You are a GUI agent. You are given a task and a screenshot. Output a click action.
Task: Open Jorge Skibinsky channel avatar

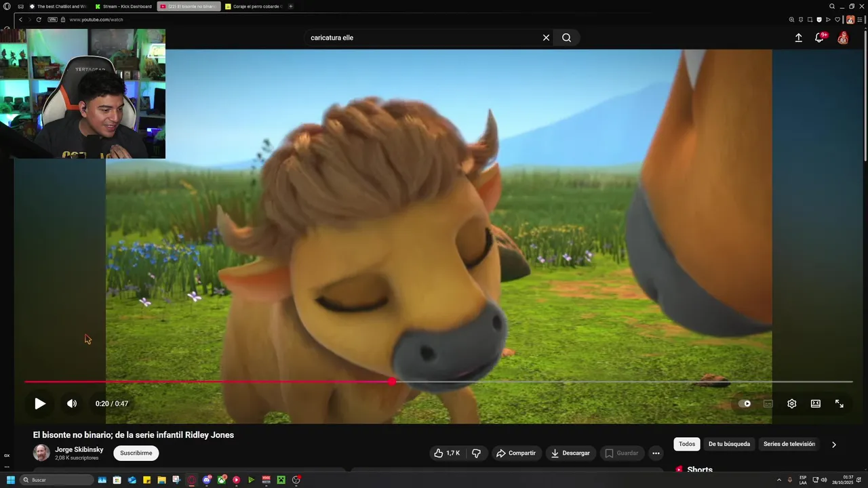(41, 453)
